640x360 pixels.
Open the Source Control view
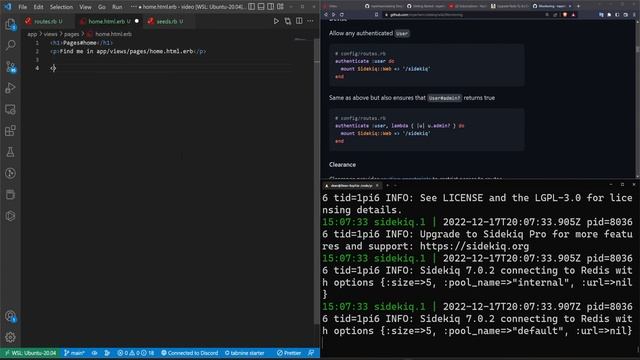(x=11, y=67)
